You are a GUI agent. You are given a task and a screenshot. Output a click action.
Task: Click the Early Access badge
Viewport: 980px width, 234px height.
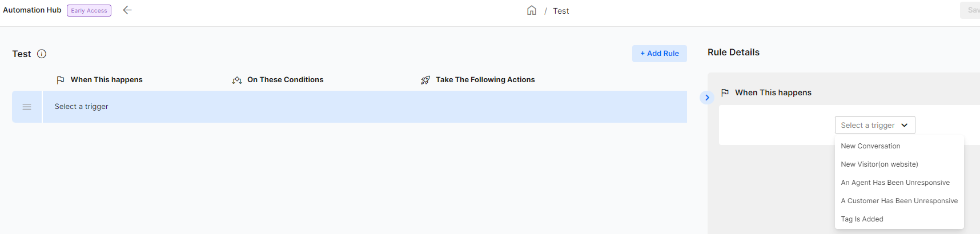coord(89,10)
